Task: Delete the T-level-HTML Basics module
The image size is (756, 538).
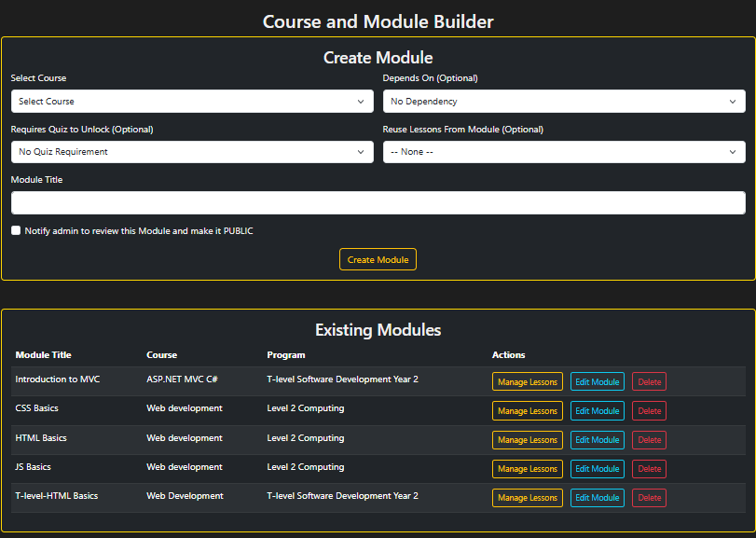Action: pyautogui.click(x=648, y=497)
